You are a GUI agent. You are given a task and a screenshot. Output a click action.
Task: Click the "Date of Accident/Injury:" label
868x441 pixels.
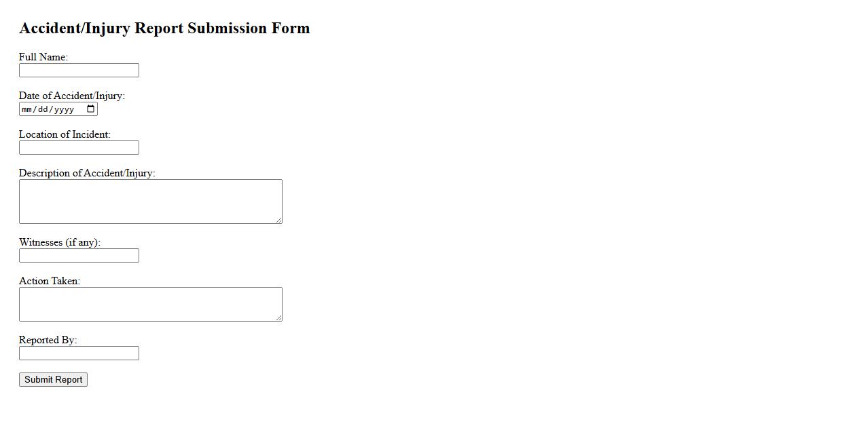coord(72,96)
